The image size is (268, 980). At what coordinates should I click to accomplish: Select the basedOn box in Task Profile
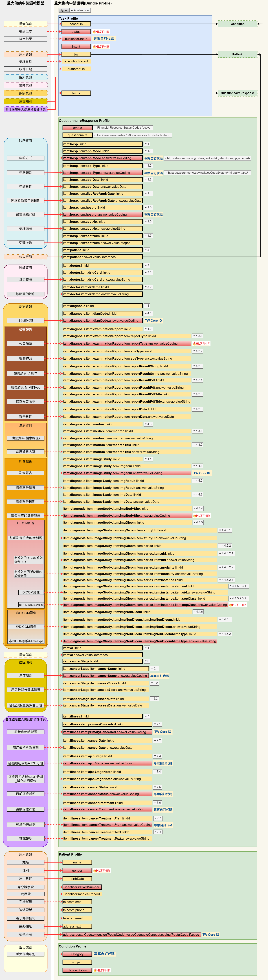(76, 24)
